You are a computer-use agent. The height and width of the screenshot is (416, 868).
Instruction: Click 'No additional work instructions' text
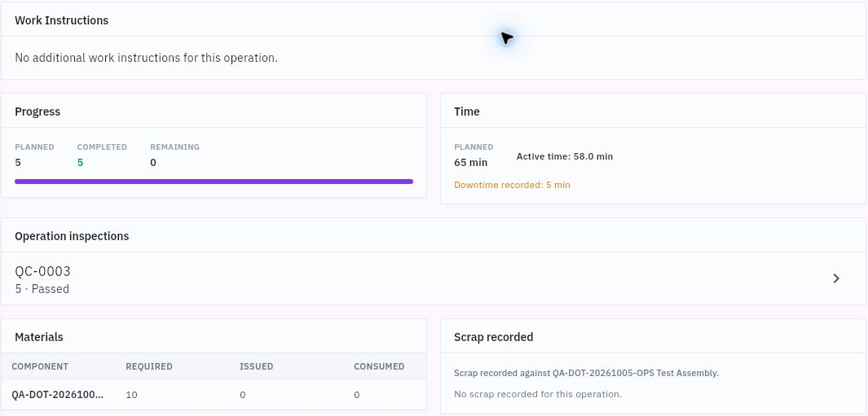(x=146, y=58)
